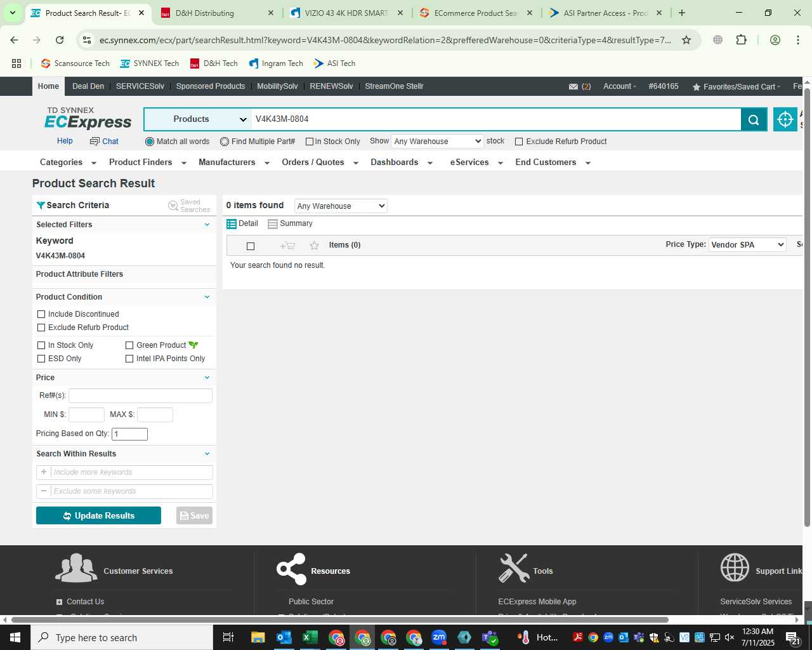Image resolution: width=812 pixels, height=650 pixels.
Task: Open Excel from the taskbar
Action: pyautogui.click(x=310, y=637)
